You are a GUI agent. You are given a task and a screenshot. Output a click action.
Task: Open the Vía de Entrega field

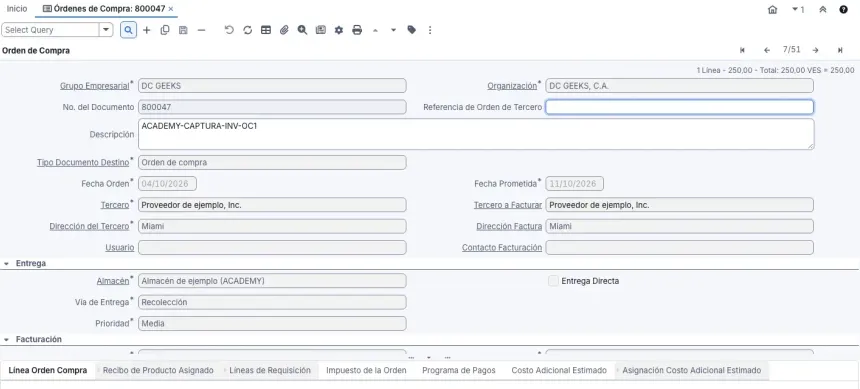(272, 302)
